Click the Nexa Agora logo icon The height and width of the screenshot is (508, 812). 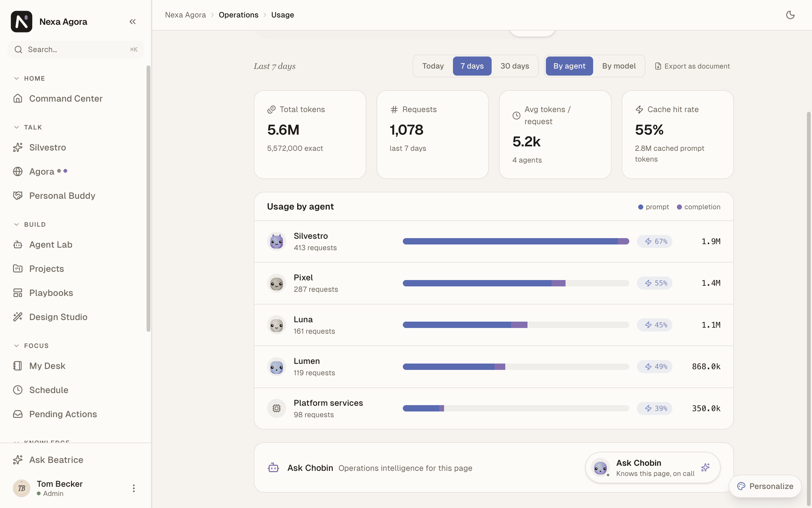pyautogui.click(x=22, y=22)
